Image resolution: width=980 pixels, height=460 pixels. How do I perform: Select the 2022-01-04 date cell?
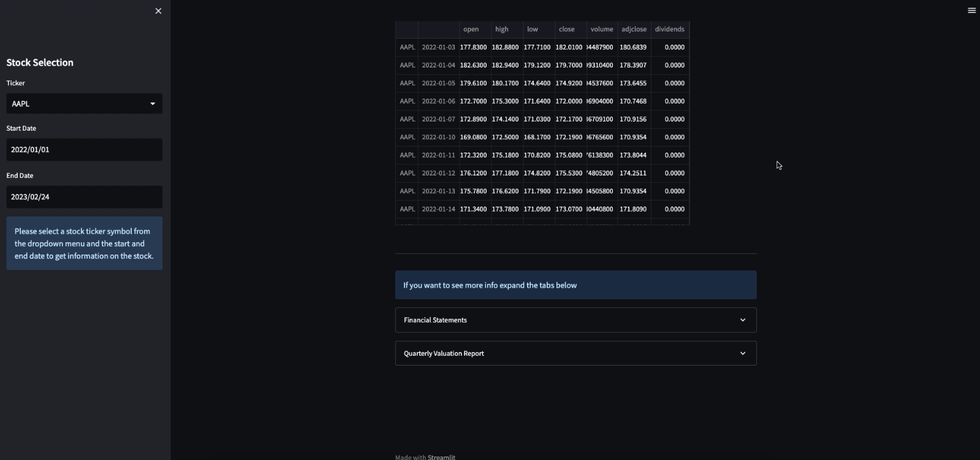[x=438, y=65]
